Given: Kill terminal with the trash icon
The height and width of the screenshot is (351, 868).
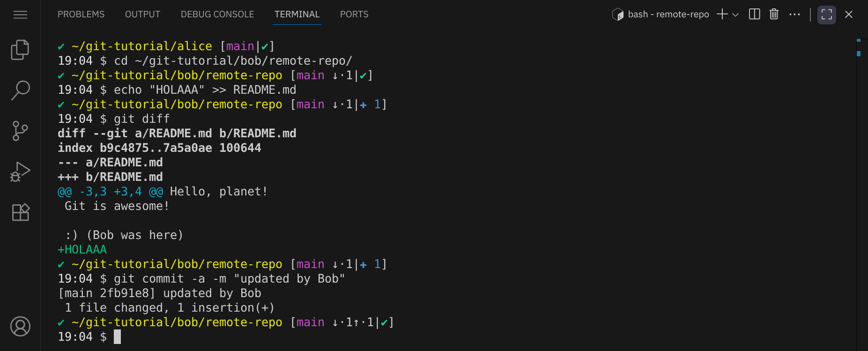Looking at the screenshot, I should 774,15.
